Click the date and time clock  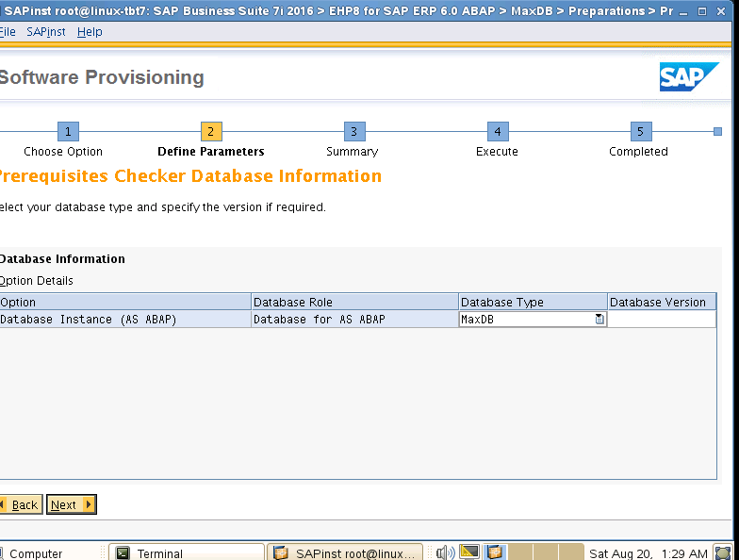(x=649, y=553)
